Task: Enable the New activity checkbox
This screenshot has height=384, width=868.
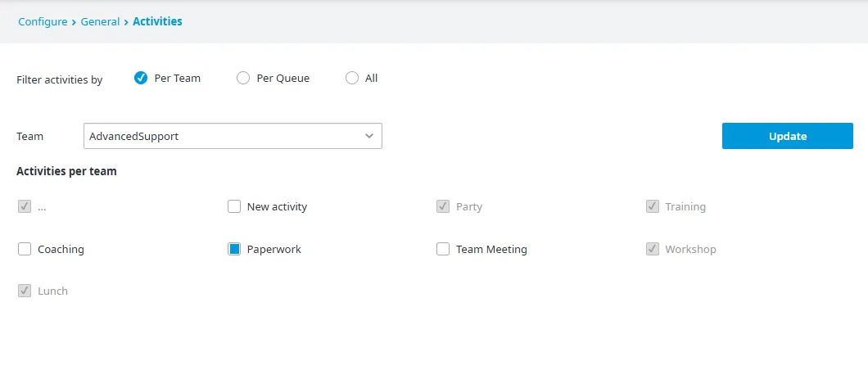Action: click(234, 207)
